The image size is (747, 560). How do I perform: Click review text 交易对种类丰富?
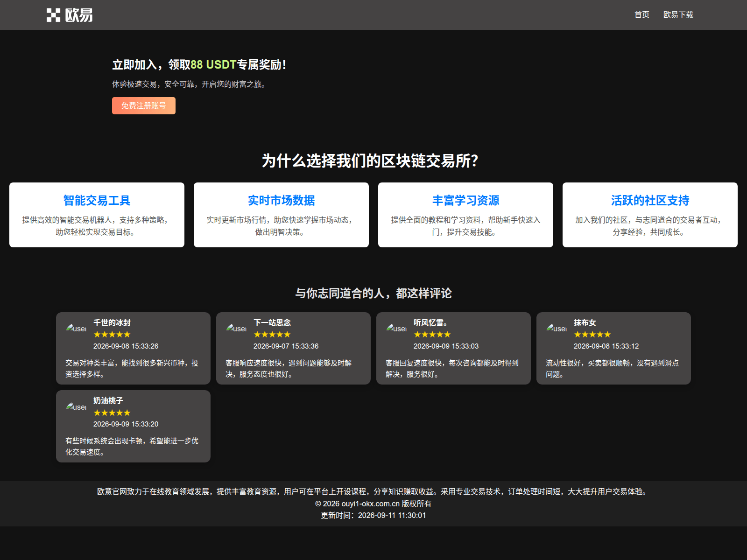point(132,368)
